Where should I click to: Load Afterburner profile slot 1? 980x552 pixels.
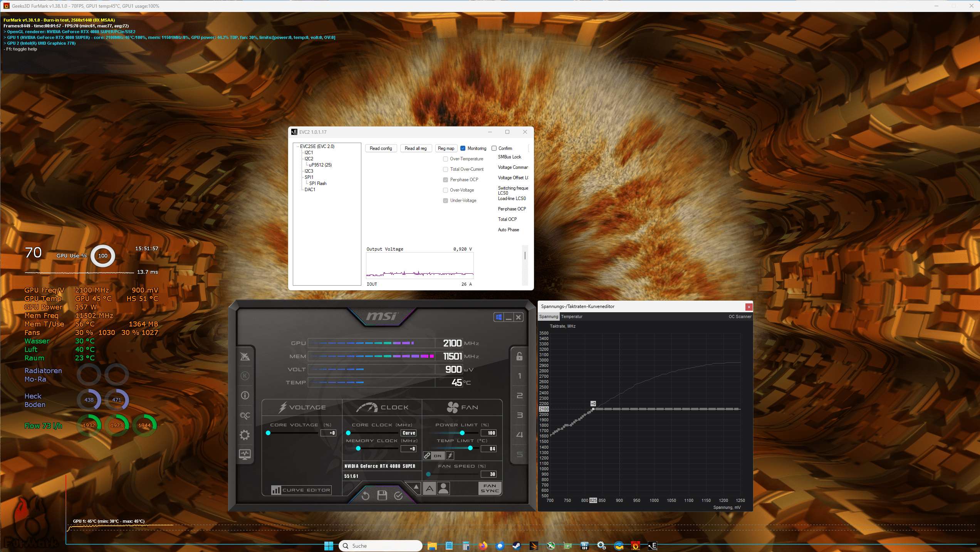pyautogui.click(x=519, y=376)
